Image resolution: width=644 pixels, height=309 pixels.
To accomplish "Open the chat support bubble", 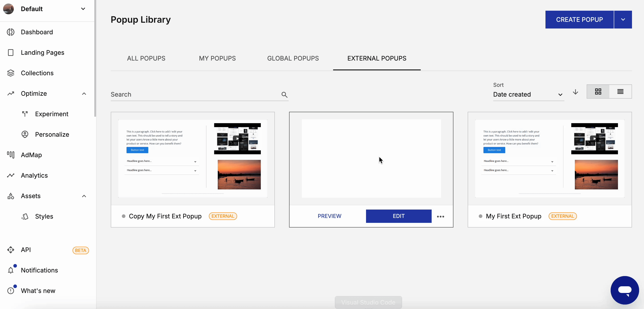I will click(625, 290).
